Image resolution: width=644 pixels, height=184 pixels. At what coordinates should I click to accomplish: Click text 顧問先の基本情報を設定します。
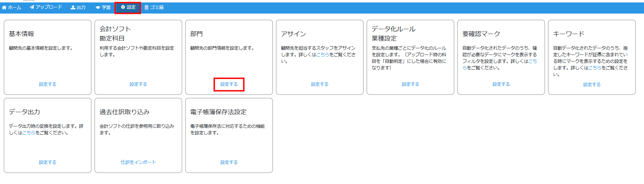coord(42,48)
